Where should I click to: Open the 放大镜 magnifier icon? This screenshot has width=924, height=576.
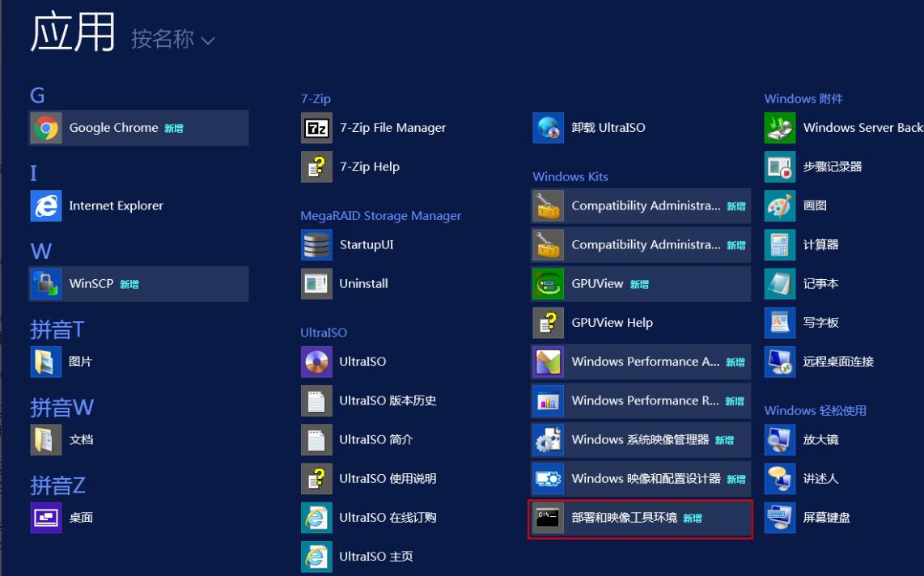pyautogui.click(x=780, y=440)
